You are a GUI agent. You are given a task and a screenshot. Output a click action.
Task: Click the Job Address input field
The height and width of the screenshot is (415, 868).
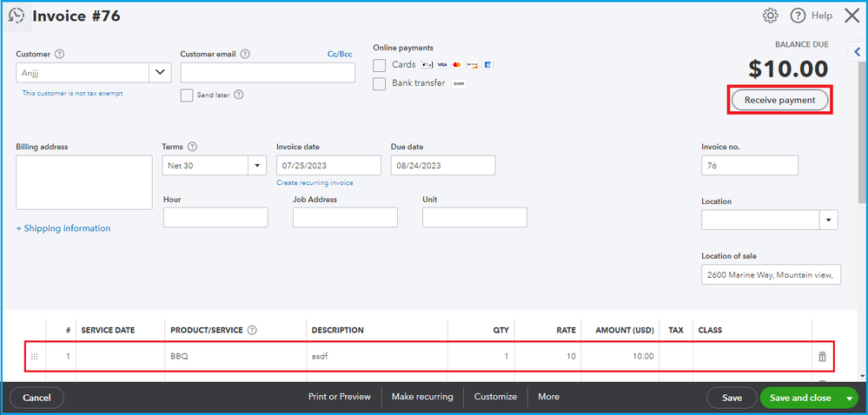coord(345,217)
